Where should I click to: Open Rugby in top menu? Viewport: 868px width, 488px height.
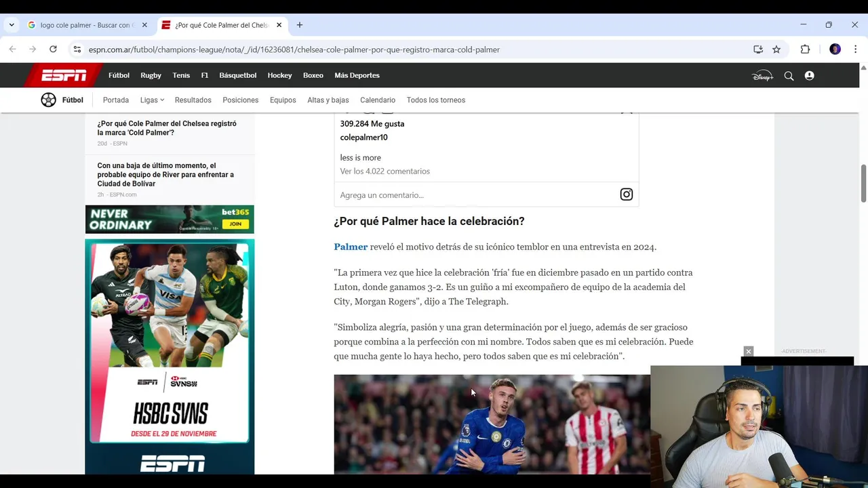(151, 75)
